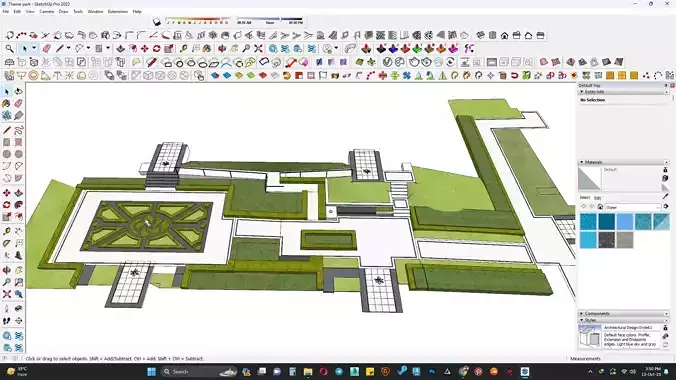676x380 pixels.
Task: Collapse the Styles panel
Action: (x=582, y=320)
